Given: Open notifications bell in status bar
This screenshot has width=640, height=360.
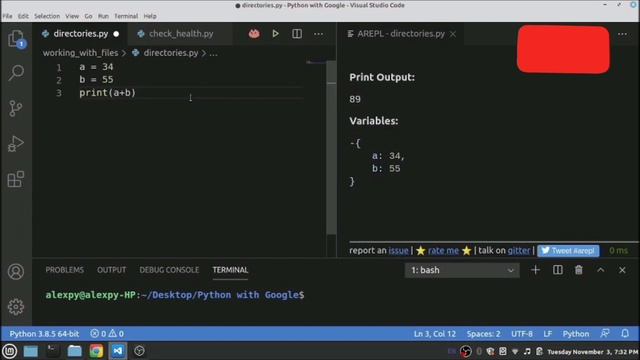Looking at the screenshot, I should tap(625, 333).
